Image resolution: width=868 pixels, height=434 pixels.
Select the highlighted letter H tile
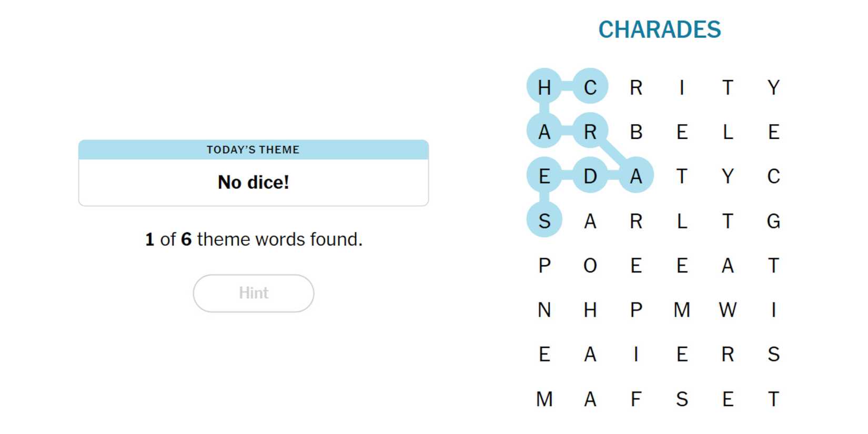(544, 86)
